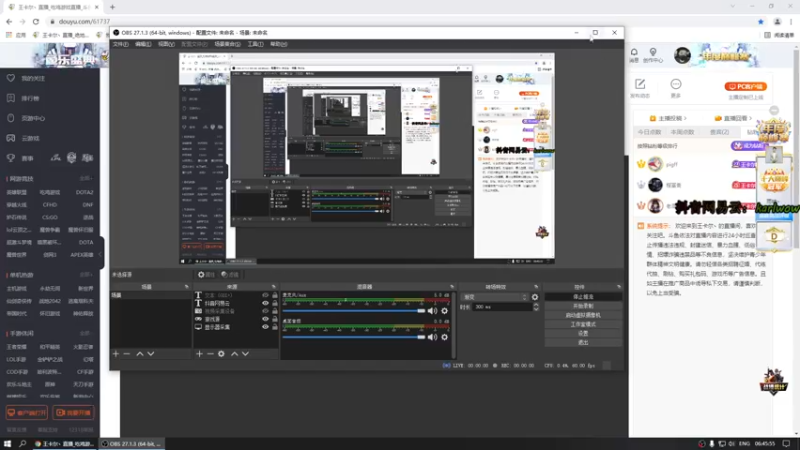The height and width of the screenshot is (450, 800).
Task: Bookmark the page using the star icon
Action: pos(761,21)
